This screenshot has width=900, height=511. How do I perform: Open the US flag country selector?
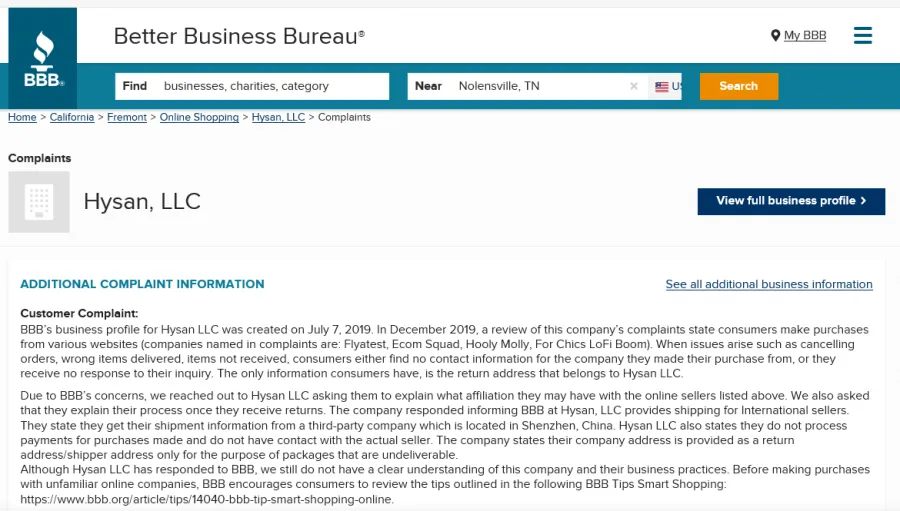665,86
